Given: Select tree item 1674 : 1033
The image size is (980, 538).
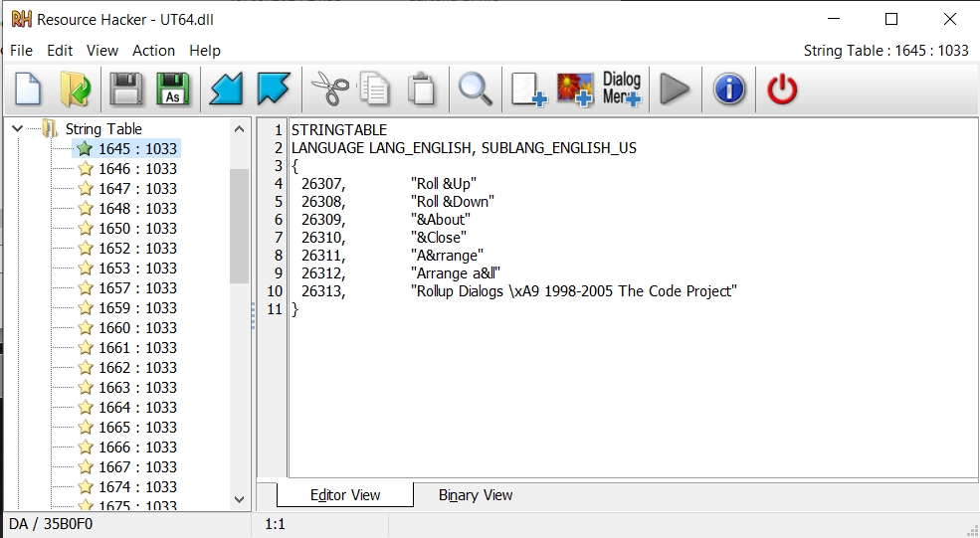Looking at the screenshot, I should pos(137,486).
